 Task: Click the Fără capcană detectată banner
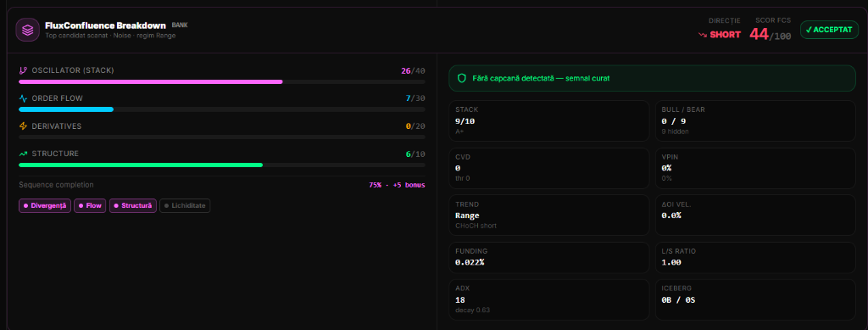[652, 78]
